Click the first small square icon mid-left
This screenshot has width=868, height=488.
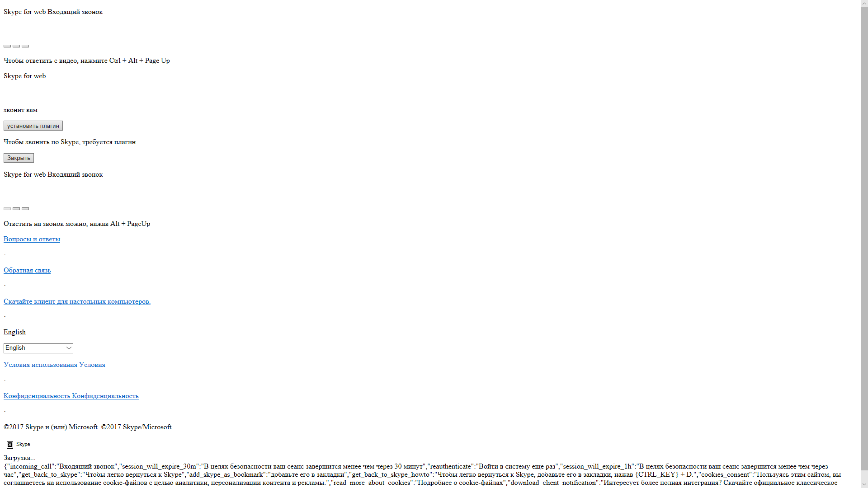7,46
